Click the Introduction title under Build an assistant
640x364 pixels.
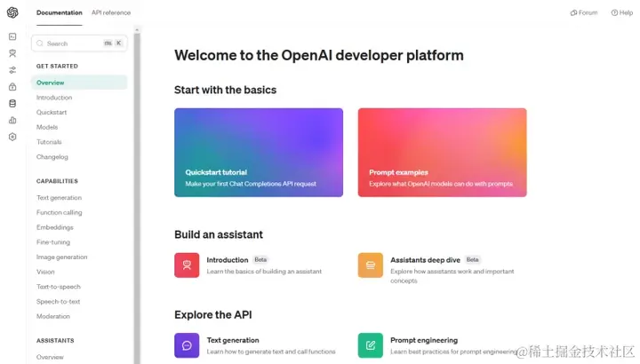228,260
